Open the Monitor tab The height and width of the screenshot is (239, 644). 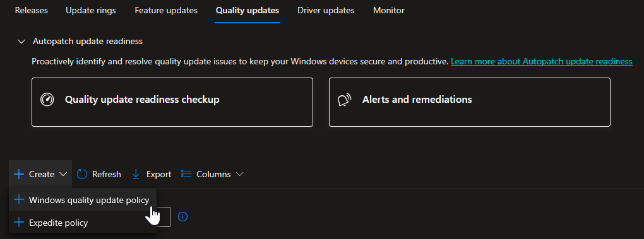tap(389, 11)
